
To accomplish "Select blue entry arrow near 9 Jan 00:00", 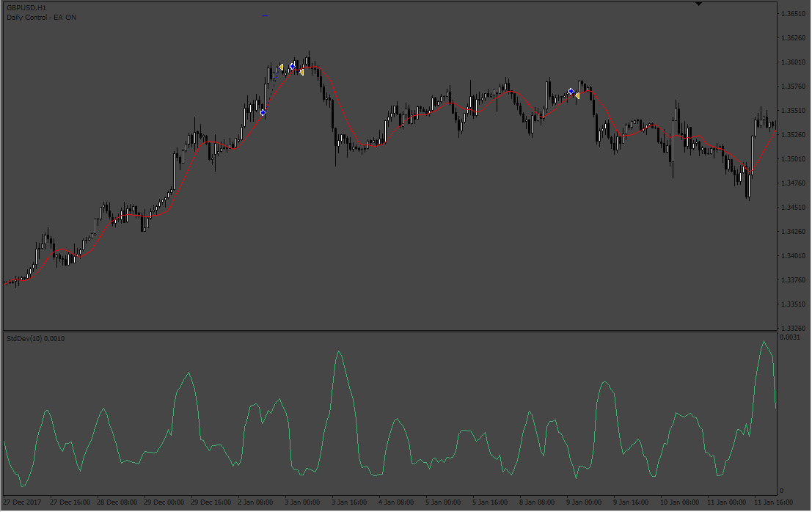I will (x=571, y=91).
